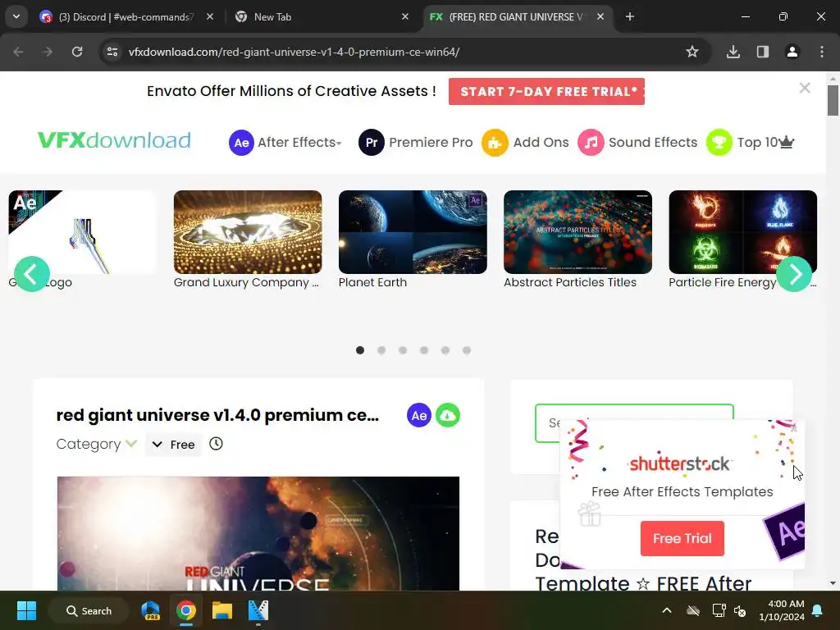Click the Top 10 trophy icon
The width and height of the screenshot is (840, 630).
719,143
